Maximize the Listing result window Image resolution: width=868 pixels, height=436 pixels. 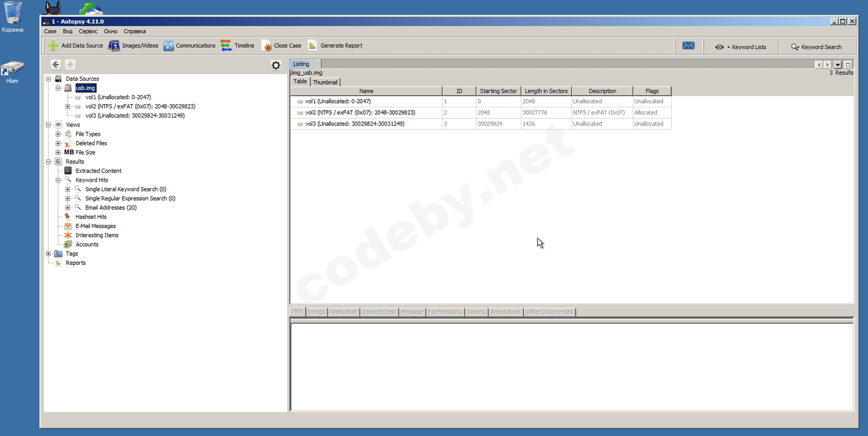(x=848, y=65)
